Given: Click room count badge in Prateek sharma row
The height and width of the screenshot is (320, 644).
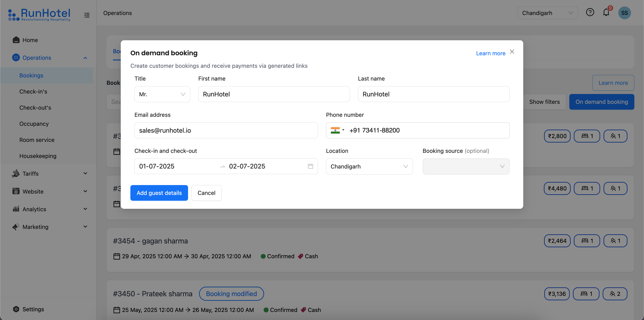Looking at the screenshot, I should pyautogui.click(x=586, y=294).
